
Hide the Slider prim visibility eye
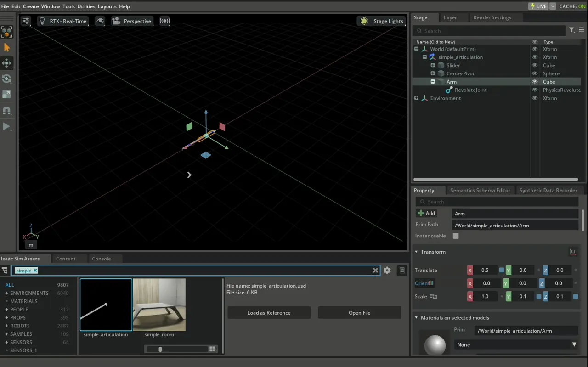click(x=535, y=65)
